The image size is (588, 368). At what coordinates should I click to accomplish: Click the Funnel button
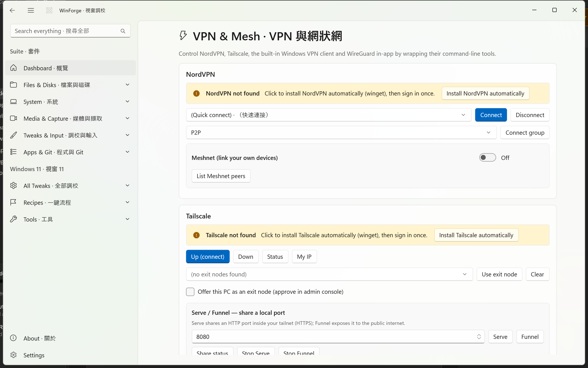coord(530,337)
